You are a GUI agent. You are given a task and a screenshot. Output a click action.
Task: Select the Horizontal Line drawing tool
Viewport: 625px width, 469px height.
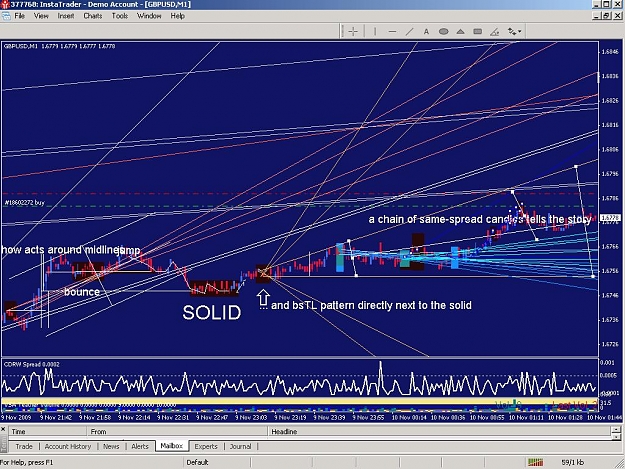(392, 31)
